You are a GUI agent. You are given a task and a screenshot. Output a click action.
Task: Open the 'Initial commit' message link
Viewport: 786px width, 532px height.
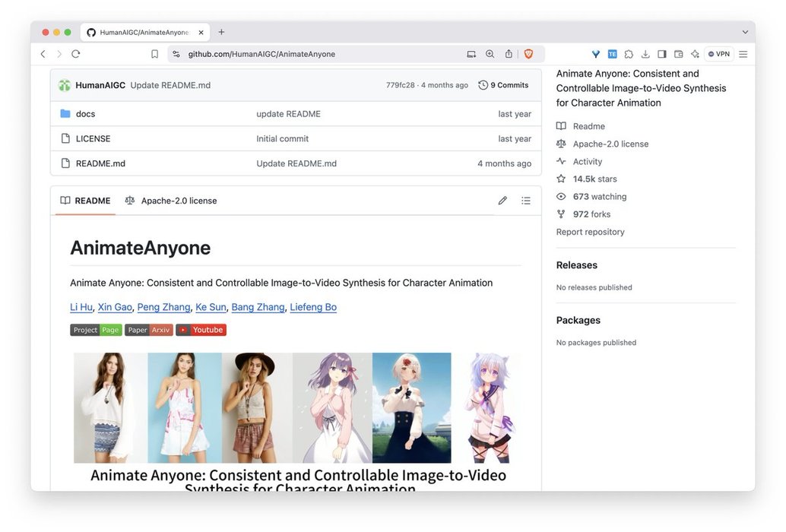[282, 139]
